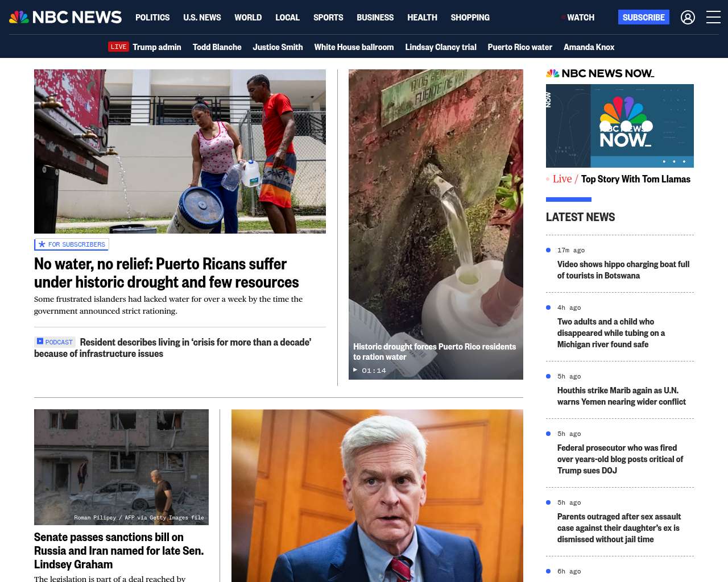Open Michigan river tubing story
Viewport: 728px width, 582px height.
[611, 333]
